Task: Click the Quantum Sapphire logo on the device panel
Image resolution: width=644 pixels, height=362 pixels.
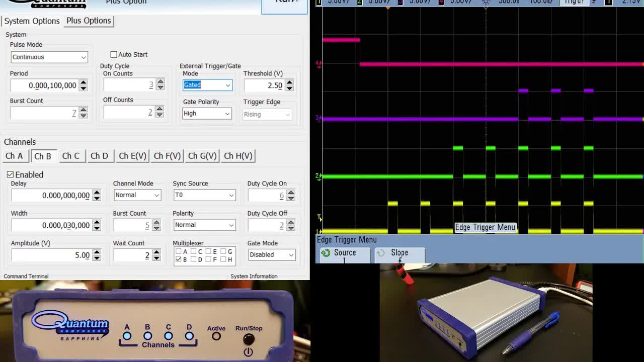Action: click(x=70, y=326)
